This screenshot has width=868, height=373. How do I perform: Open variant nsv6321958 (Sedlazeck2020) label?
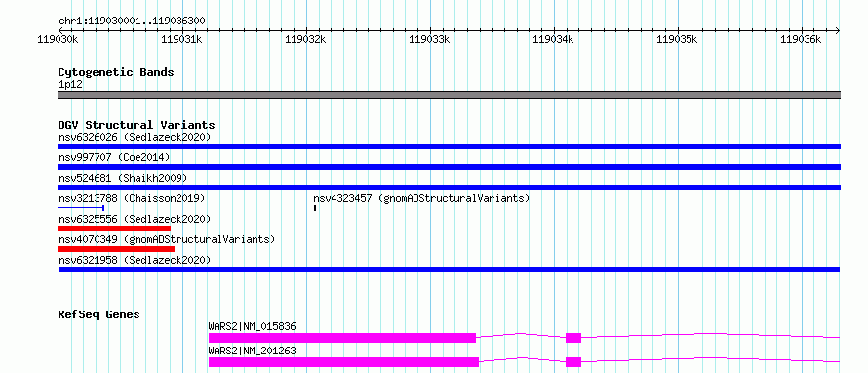(x=135, y=260)
